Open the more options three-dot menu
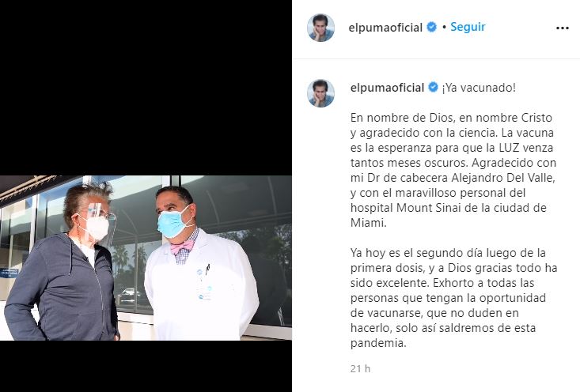This screenshot has width=580, height=392. 563,28
